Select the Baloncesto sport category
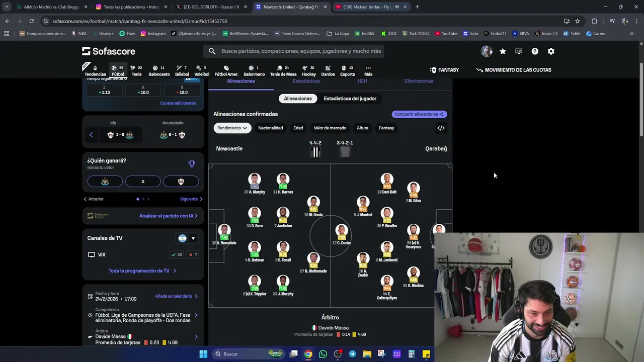Screen dimensions: 644x362 point(159,70)
